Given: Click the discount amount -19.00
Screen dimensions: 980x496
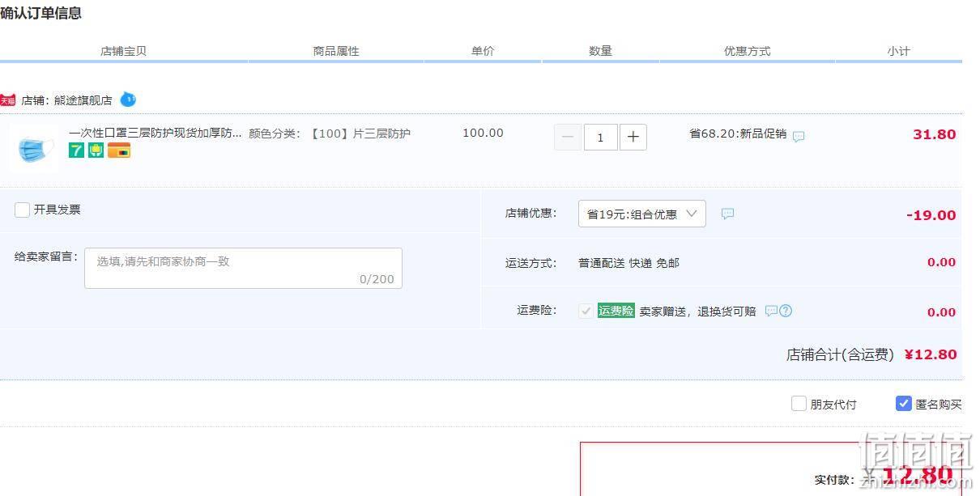Looking at the screenshot, I should (x=931, y=215).
